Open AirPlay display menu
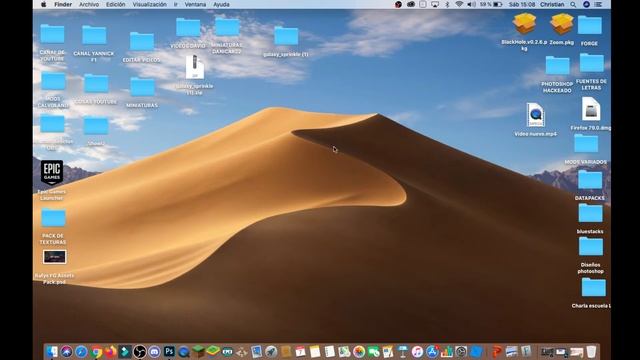640x360 pixels. [x=435, y=4]
